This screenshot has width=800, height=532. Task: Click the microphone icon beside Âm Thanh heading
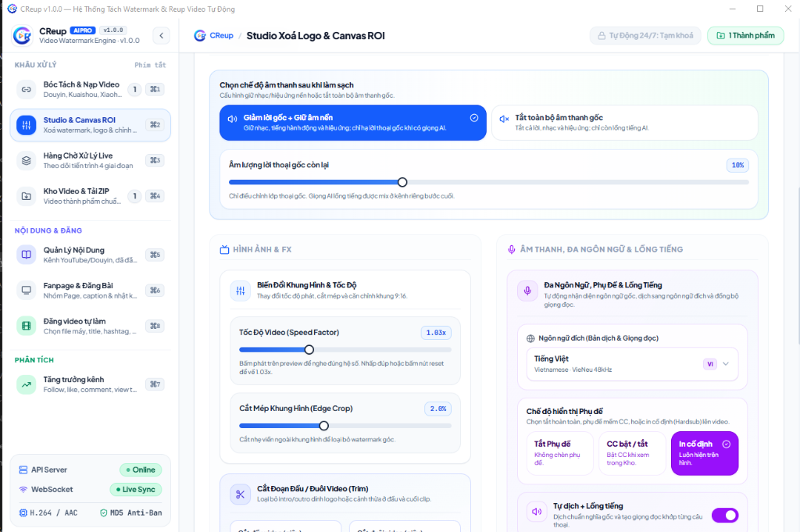[511, 249]
